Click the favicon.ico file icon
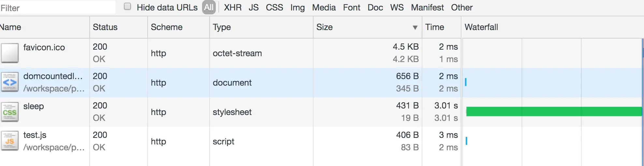The height and width of the screenshot is (166, 644). pyautogui.click(x=10, y=53)
